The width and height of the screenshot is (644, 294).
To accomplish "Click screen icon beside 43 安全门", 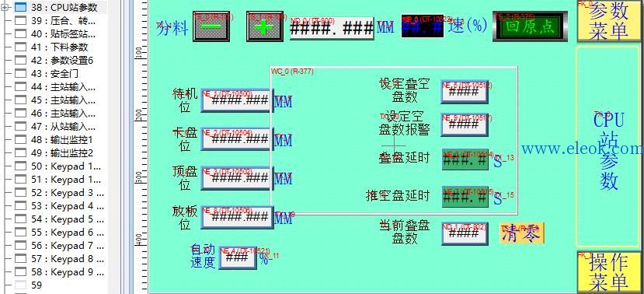I will (20, 74).
